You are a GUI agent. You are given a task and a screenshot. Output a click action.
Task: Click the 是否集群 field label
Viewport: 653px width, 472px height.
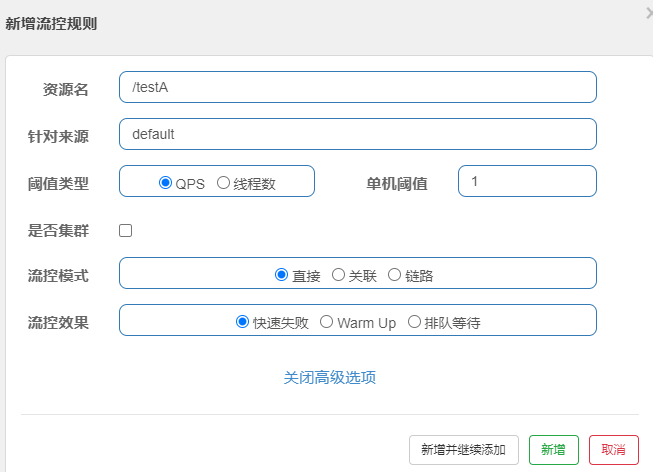click(x=58, y=230)
